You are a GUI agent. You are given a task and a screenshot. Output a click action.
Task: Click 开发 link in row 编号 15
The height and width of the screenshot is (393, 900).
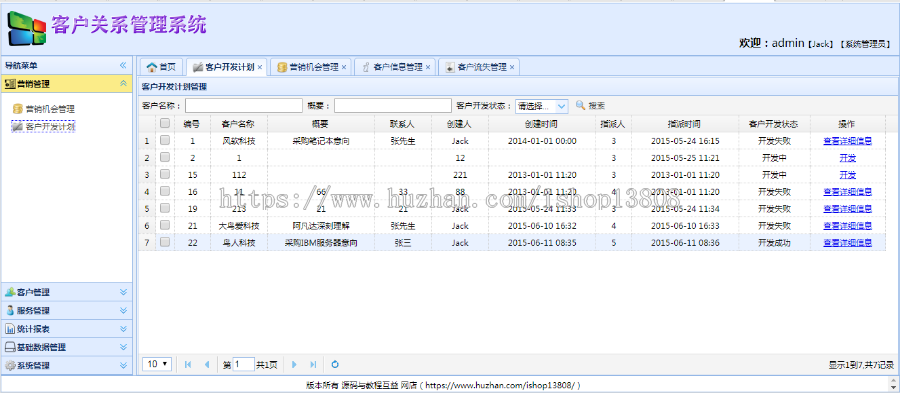point(847,174)
